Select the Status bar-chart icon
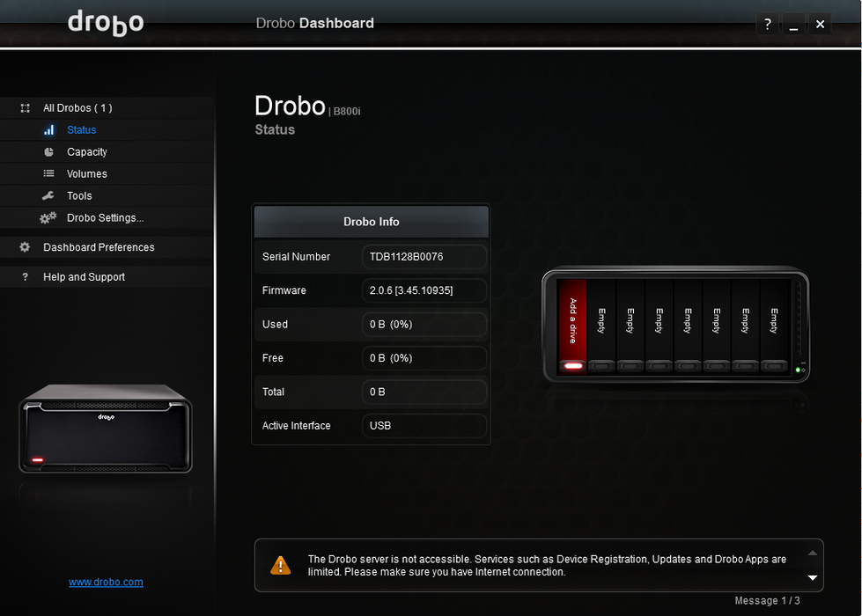Screen dimensions: 862x616 pyautogui.click(x=51, y=129)
